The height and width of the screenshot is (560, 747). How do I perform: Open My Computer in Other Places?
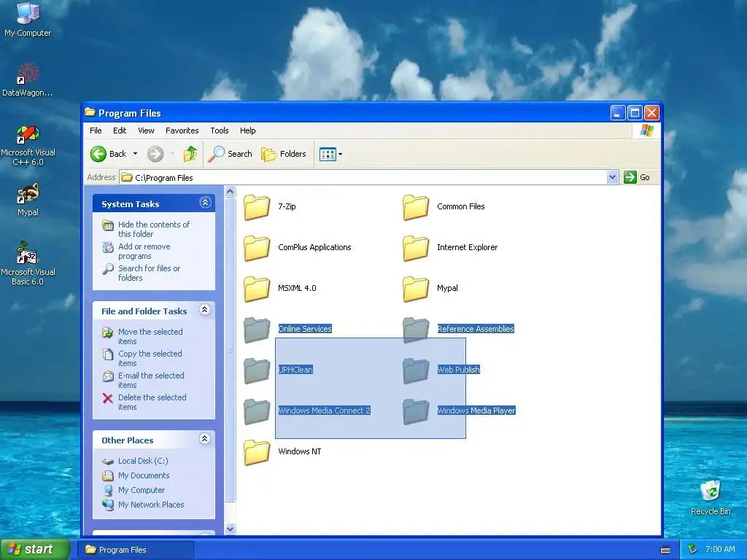coord(141,490)
